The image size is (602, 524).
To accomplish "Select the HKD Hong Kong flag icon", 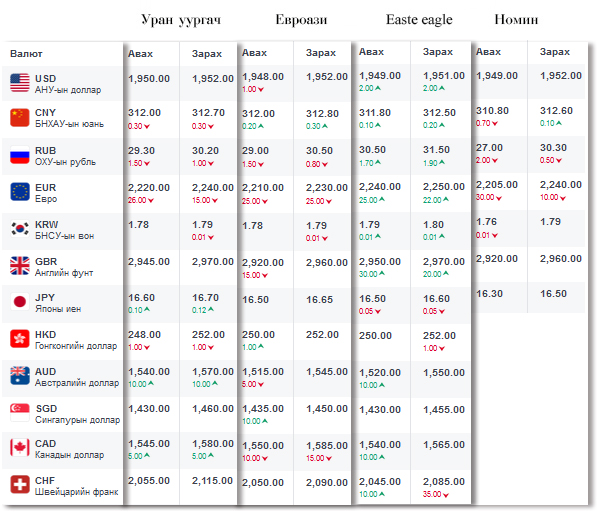I will (20, 338).
